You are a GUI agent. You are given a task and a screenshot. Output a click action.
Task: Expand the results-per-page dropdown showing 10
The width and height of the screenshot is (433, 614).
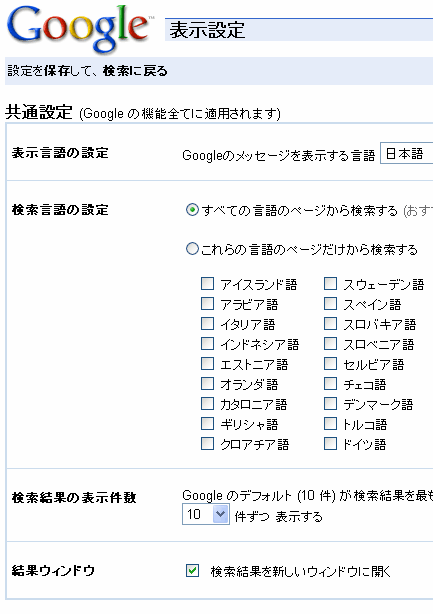[206, 514]
